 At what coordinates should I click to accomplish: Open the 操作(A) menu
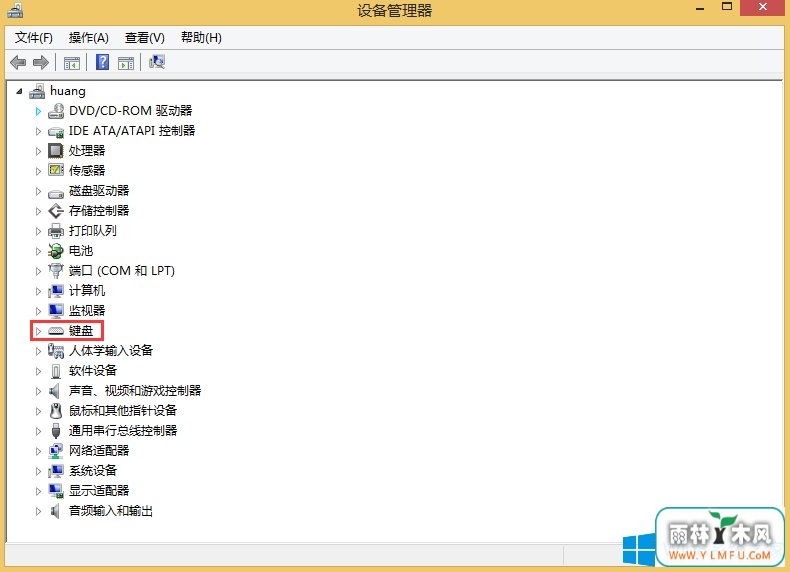click(89, 38)
